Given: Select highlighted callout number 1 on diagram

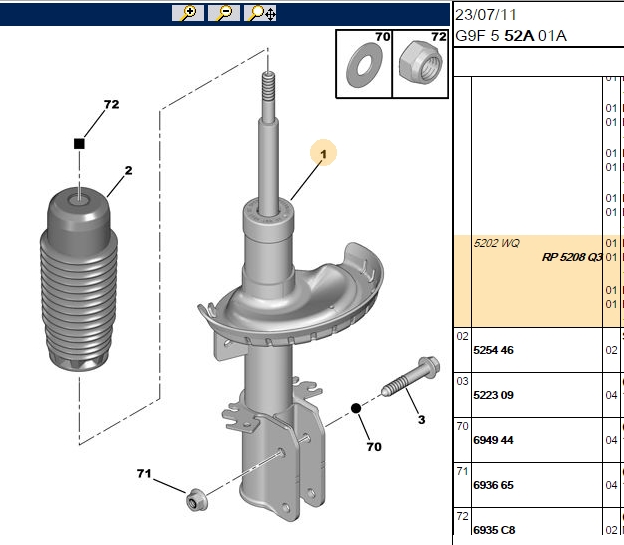Looking at the screenshot, I should [x=323, y=154].
